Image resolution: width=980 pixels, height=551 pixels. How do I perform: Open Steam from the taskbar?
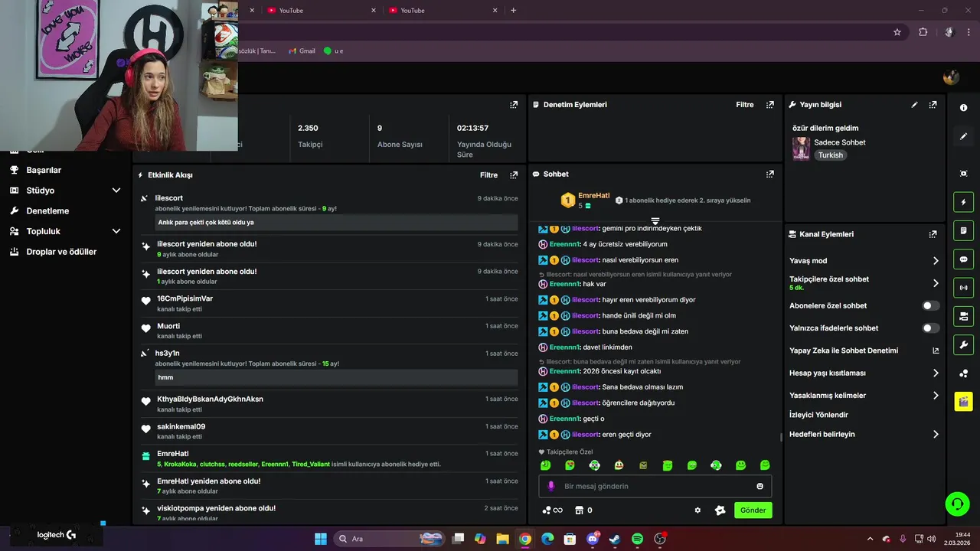615,539
